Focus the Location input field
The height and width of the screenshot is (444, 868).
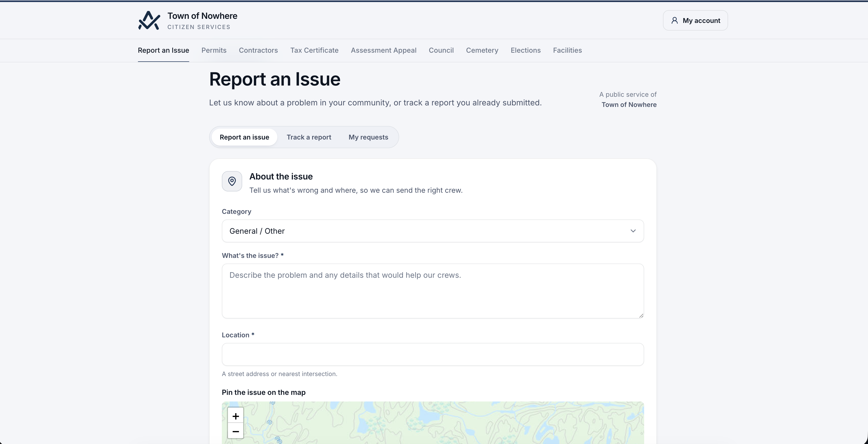click(433, 354)
